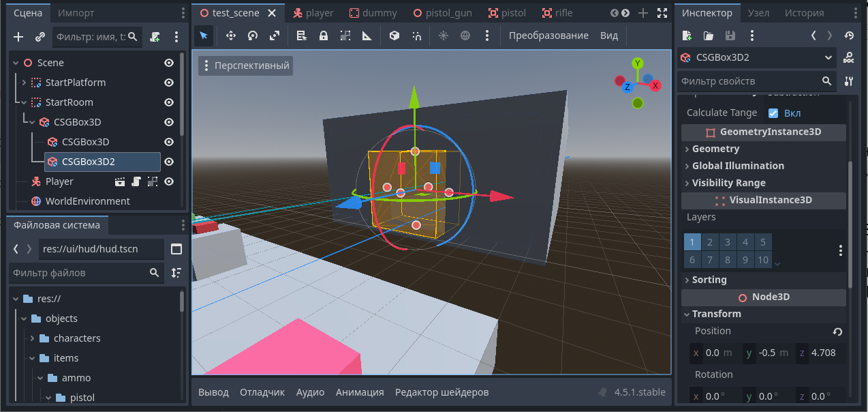Open the Преобразование menu
The width and height of the screenshot is (868, 412).
click(x=548, y=35)
